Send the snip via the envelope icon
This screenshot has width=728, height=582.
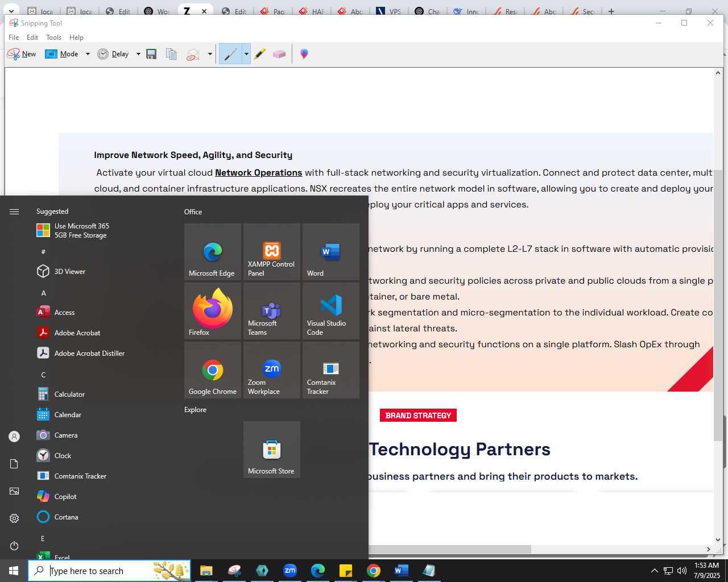click(x=193, y=54)
